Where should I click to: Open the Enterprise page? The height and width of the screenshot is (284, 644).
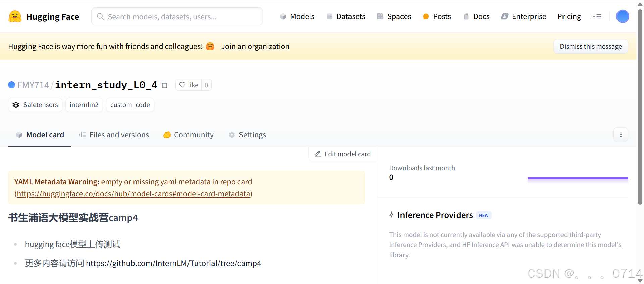point(524,16)
